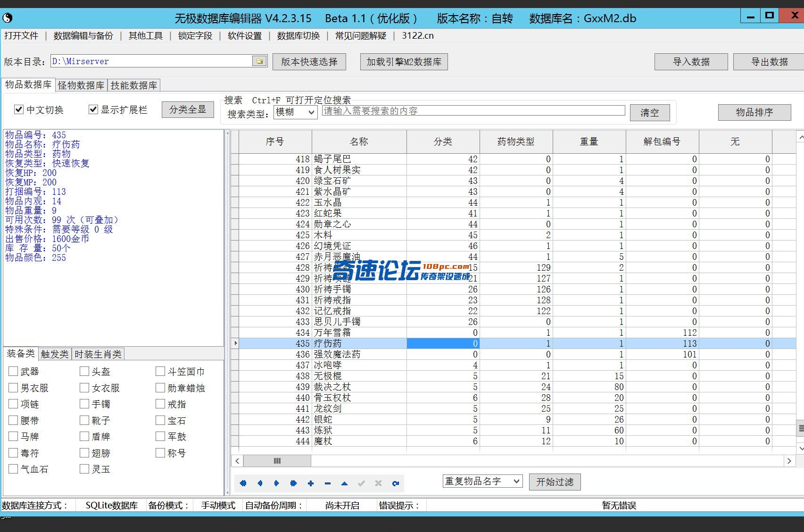Check the 气血石 checkbox
This screenshot has height=532, width=804.
coord(13,469)
